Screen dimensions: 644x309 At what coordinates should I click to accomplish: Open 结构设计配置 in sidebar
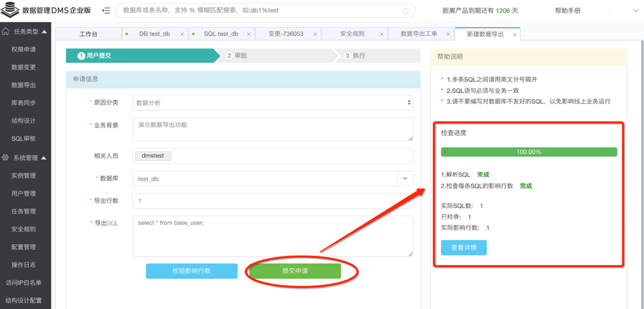coord(23,301)
